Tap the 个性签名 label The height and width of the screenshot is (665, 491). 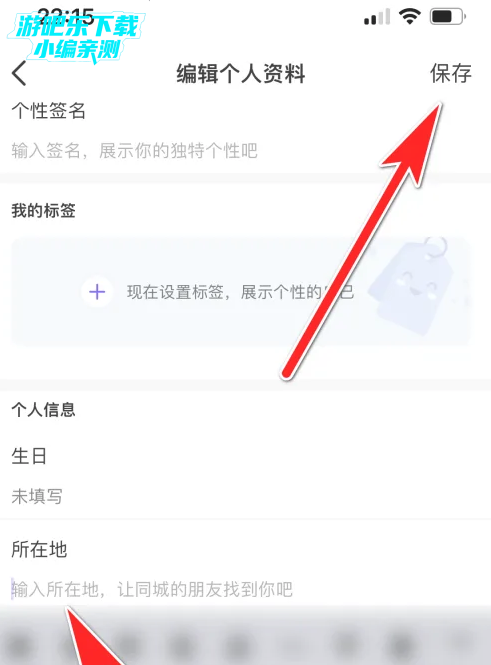tap(48, 111)
